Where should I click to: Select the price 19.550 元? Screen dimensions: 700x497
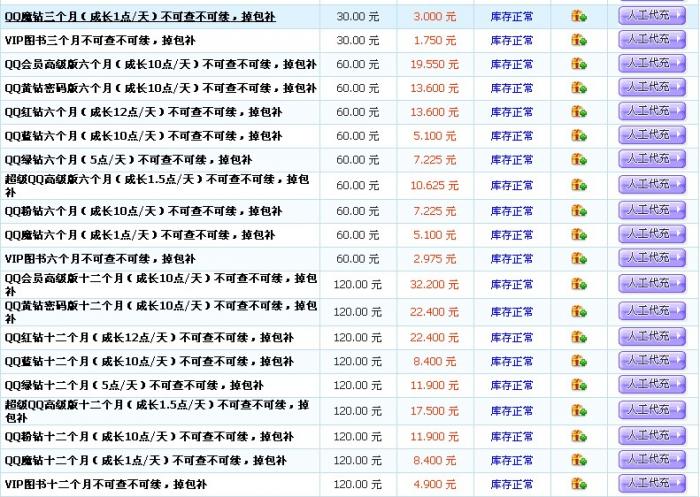[434, 64]
